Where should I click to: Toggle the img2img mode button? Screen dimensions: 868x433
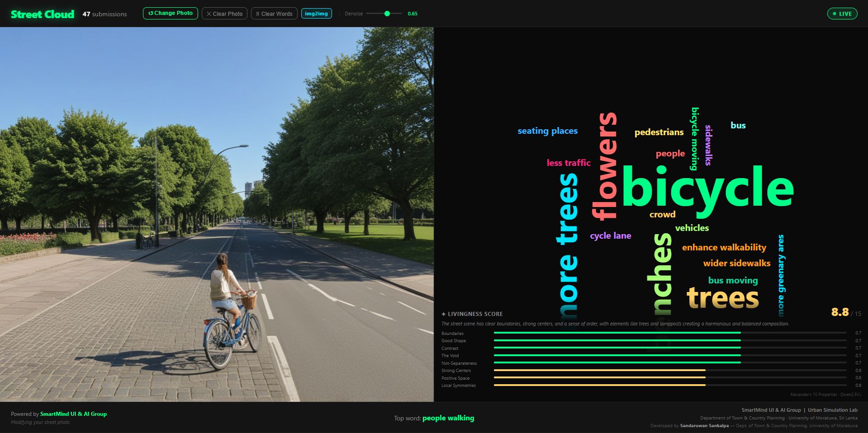(x=317, y=14)
